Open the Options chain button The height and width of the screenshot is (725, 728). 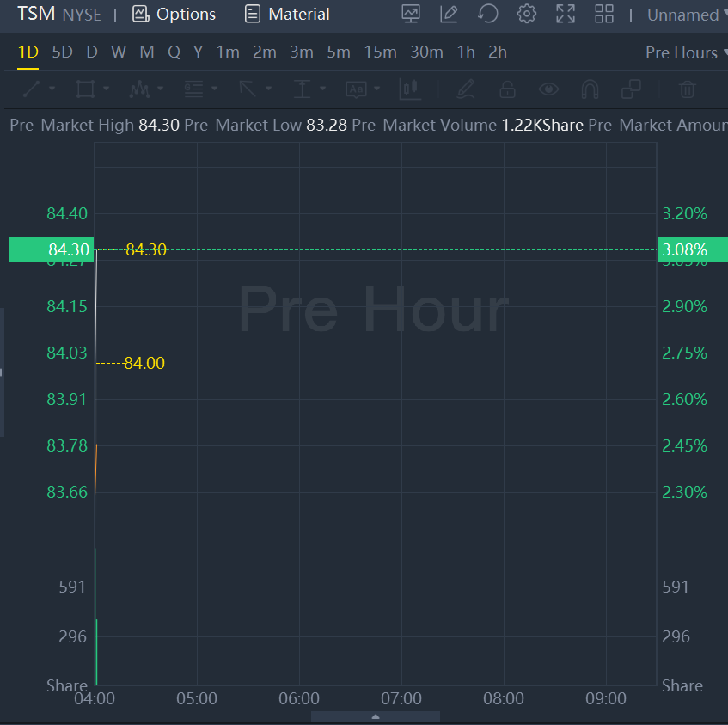click(174, 15)
